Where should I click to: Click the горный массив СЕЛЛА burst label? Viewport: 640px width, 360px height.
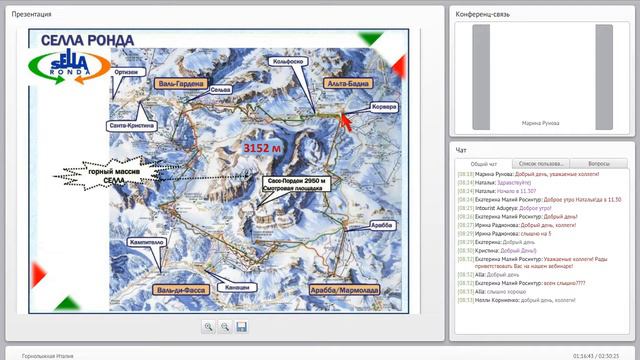[113, 176]
